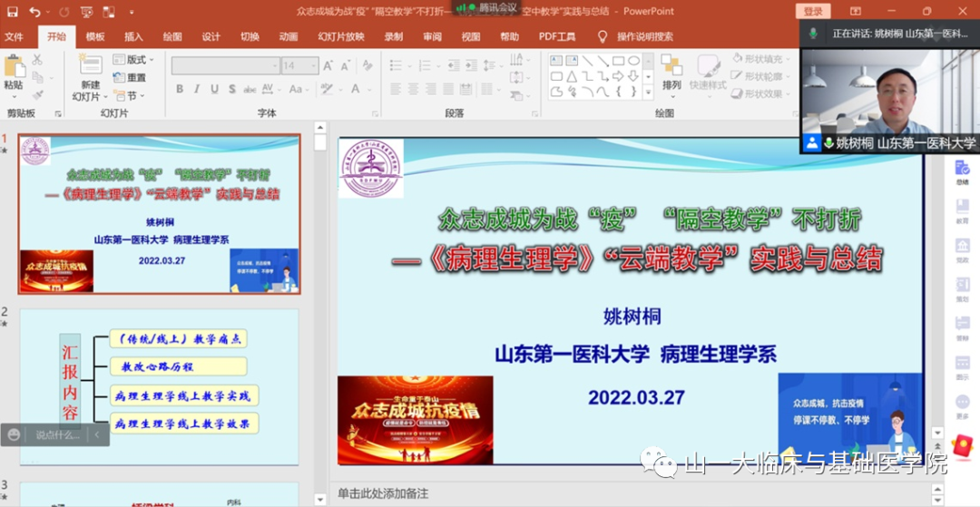Click the Arrange (排列) icon

pyautogui.click(x=671, y=71)
